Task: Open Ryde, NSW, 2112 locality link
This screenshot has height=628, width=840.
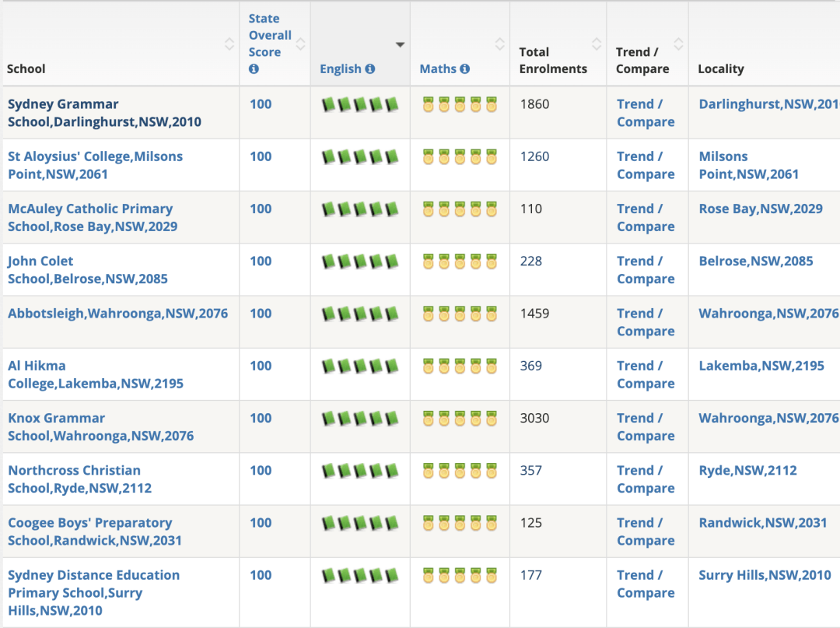Action: click(x=748, y=471)
